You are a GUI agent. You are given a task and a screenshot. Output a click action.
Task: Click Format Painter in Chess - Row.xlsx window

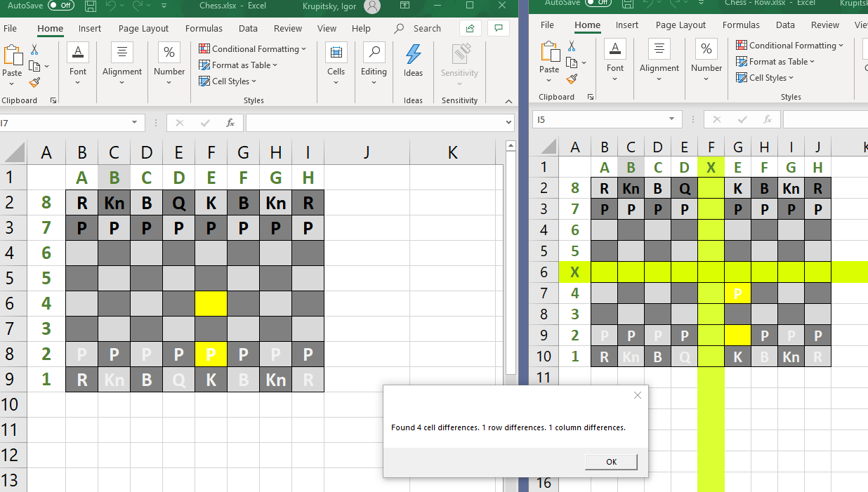(572, 79)
